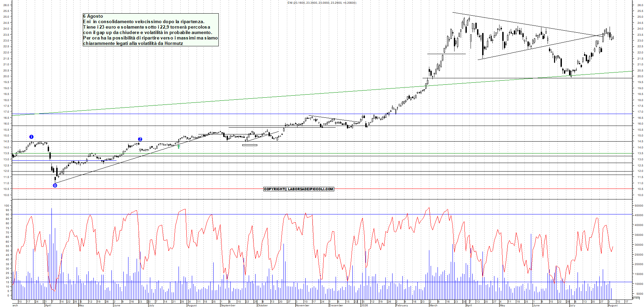This screenshot has height=307, width=644.
Task: Click the line starting 'Per ora ha la possibilità'
Action: pos(150,38)
